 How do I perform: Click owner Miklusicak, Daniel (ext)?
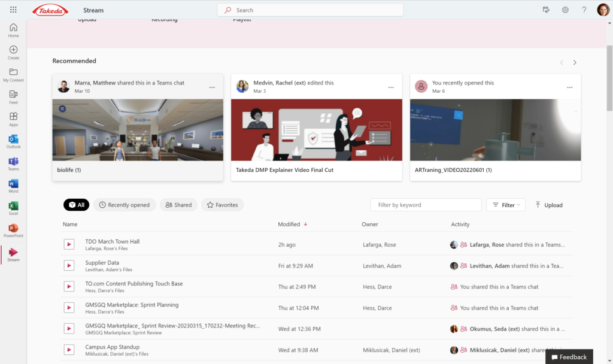pos(392,350)
